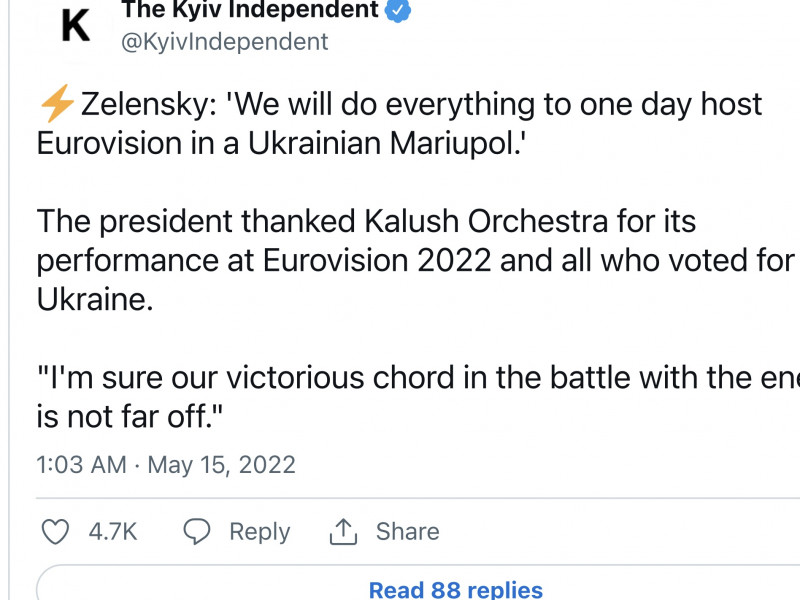800x600 pixels.
Task: Click the blue verified badge
Action: (x=398, y=11)
